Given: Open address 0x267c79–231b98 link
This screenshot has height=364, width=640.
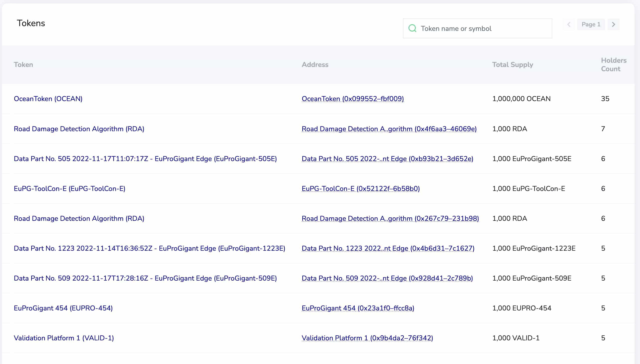Looking at the screenshot, I should (x=390, y=219).
